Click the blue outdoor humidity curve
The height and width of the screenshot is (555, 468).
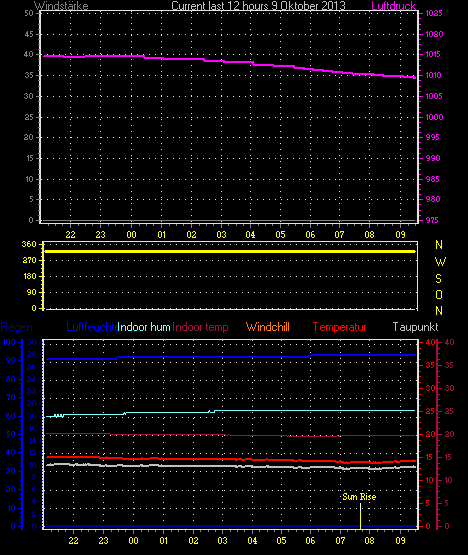point(231,357)
